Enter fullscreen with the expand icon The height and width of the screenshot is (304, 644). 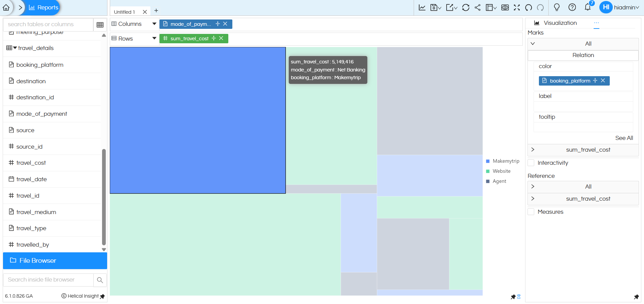(517, 7)
